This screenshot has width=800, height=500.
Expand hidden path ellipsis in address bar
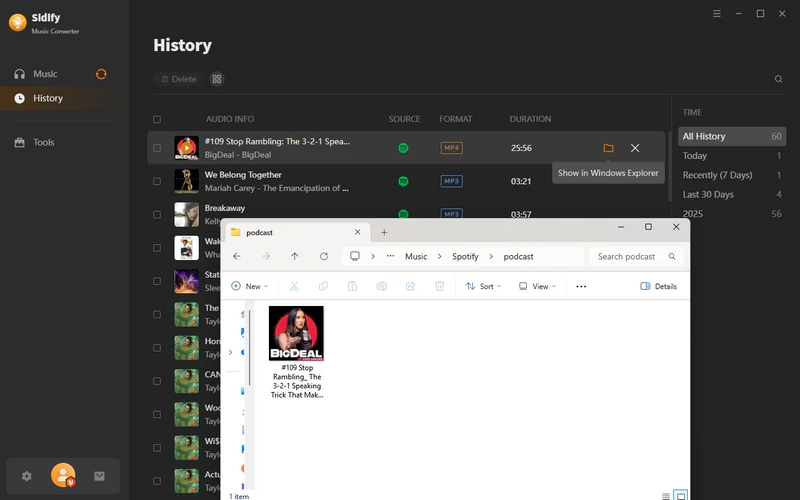pos(390,256)
